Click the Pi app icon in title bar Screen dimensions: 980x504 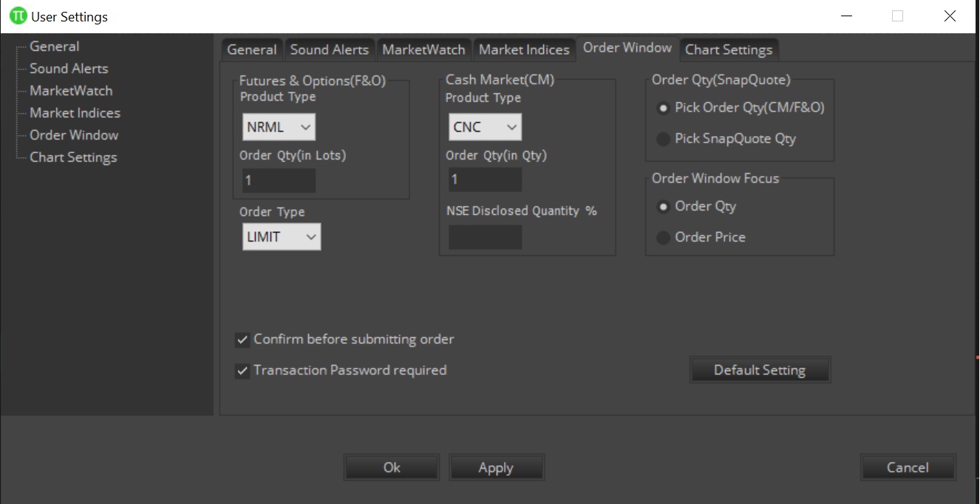click(18, 16)
